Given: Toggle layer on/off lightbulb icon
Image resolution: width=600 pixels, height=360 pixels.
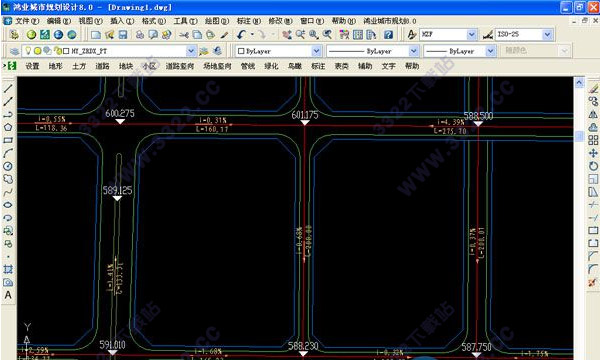Looking at the screenshot, I should (x=28, y=50).
